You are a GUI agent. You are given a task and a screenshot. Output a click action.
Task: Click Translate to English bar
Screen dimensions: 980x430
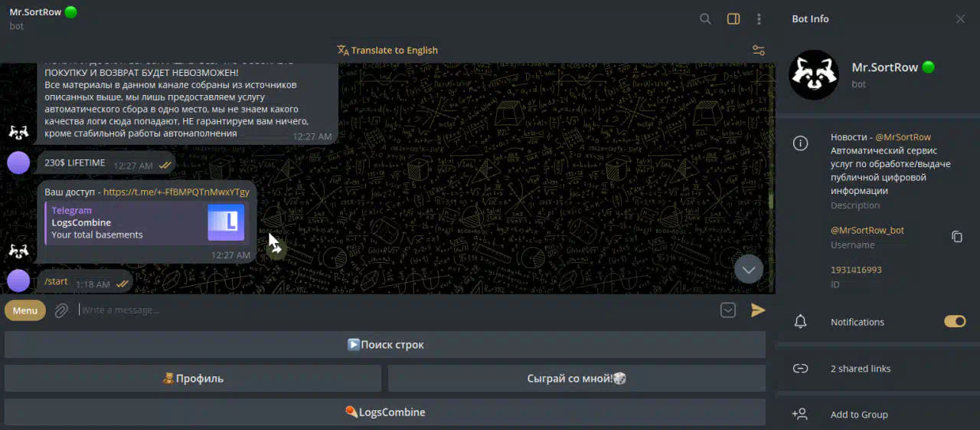point(387,51)
